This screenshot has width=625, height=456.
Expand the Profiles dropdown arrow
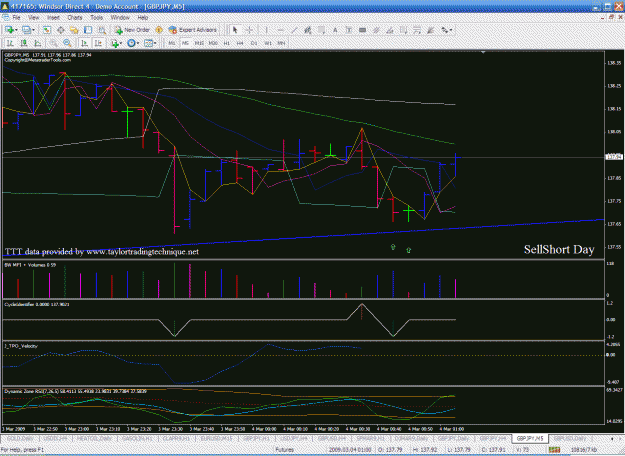click(33, 30)
